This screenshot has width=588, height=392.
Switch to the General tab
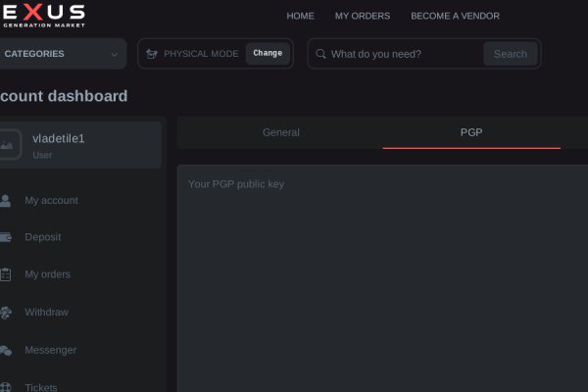(x=281, y=132)
